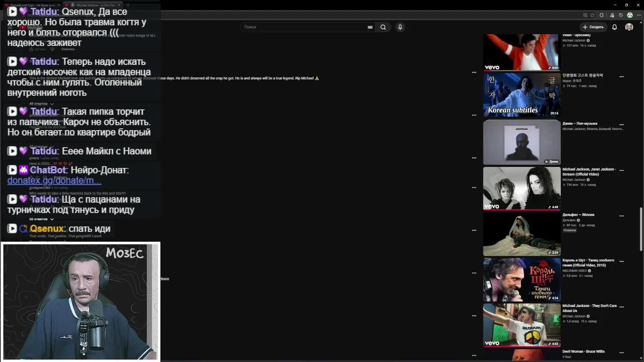Open options for 'Джем – Поп-музыка' mix

621,125
